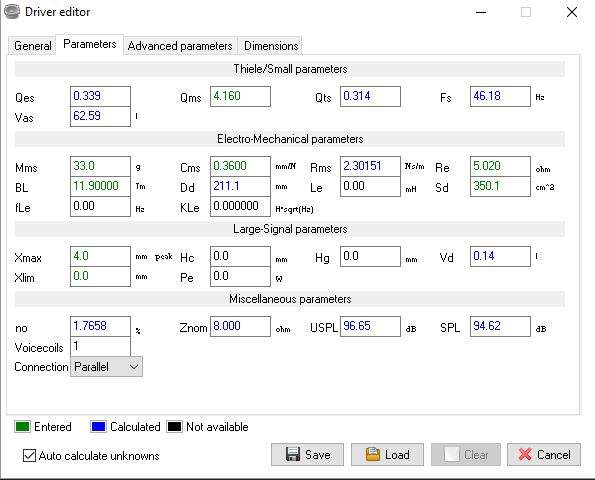
Task: Click the green Entered color swatch
Action: click(22, 426)
